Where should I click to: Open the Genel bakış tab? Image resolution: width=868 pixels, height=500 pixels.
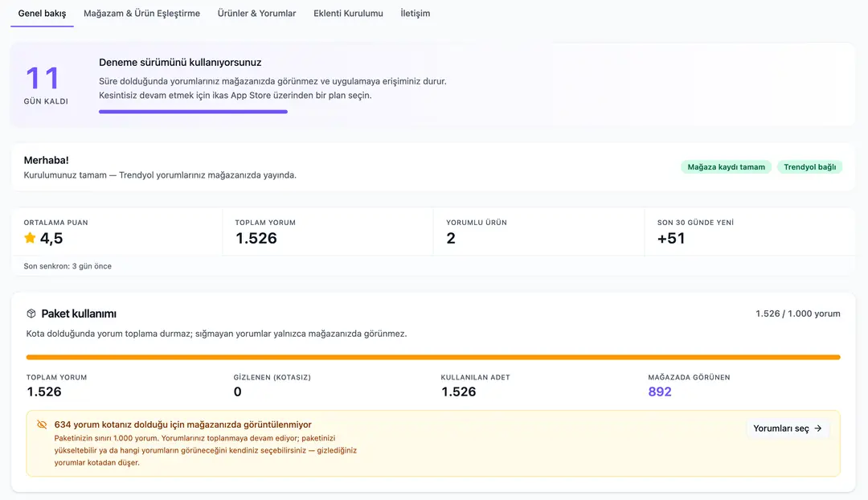[x=42, y=14]
